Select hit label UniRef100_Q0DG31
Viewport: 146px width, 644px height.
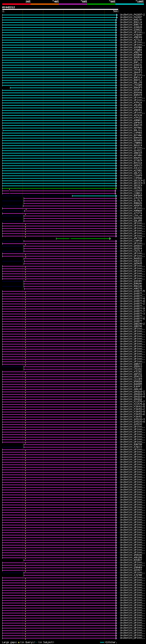[131, 65]
